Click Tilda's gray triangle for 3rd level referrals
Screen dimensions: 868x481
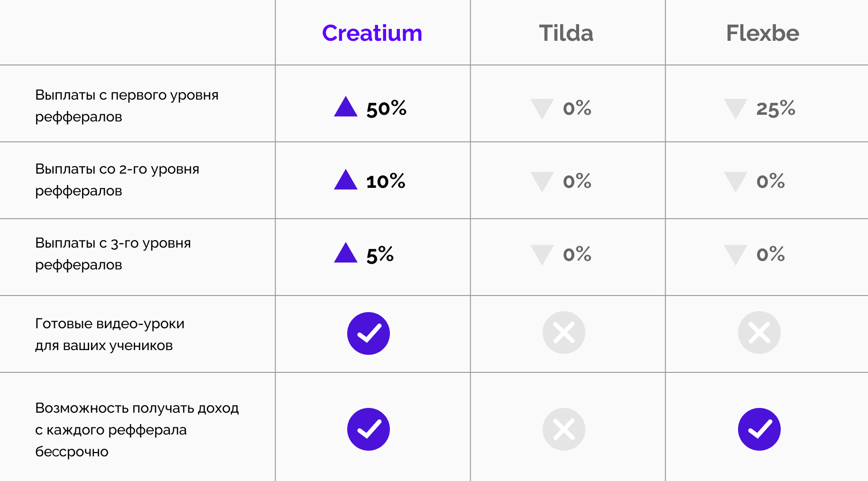point(542,253)
